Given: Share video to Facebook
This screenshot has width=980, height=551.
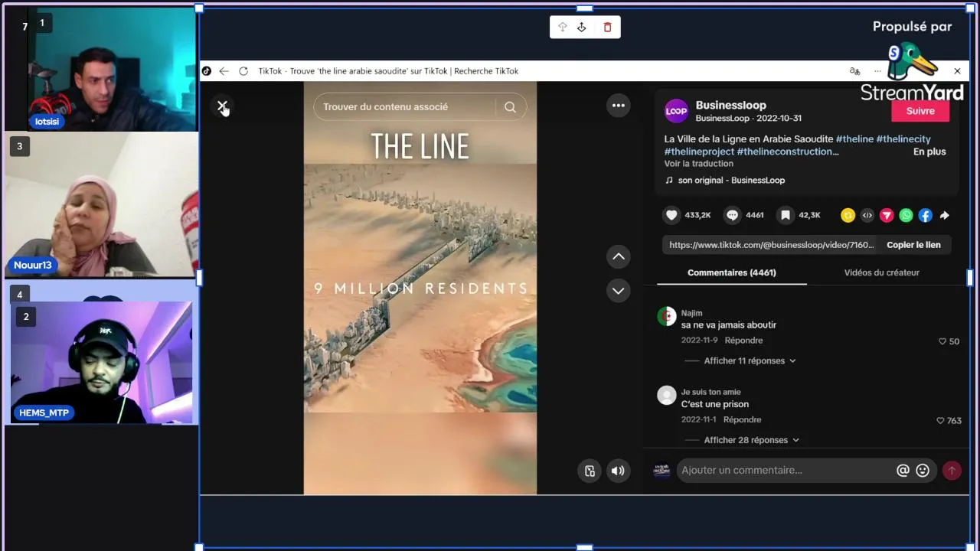Looking at the screenshot, I should [925, 216].
